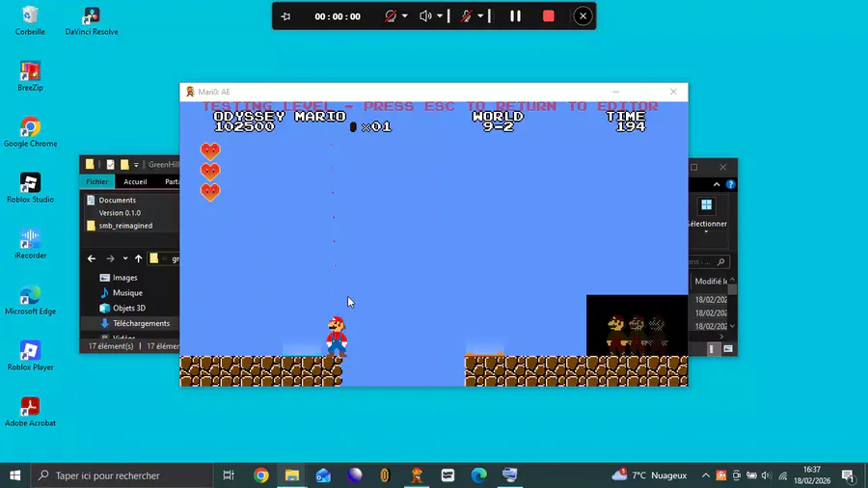
Task: Close the recorder toolbar with the X
Action: coord(583,16)
